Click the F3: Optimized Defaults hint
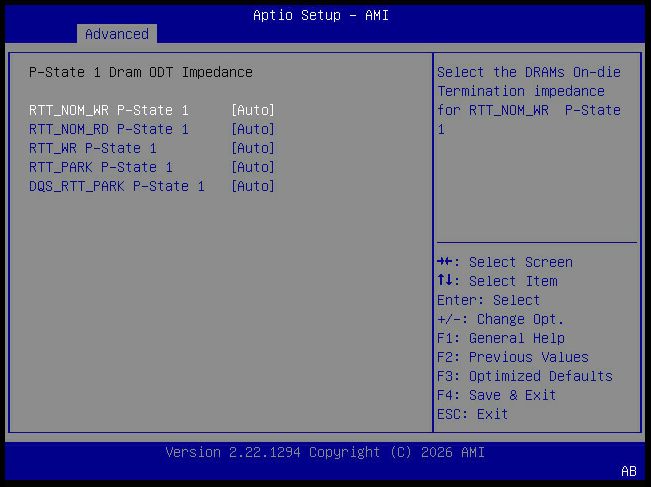 (525, 376)
